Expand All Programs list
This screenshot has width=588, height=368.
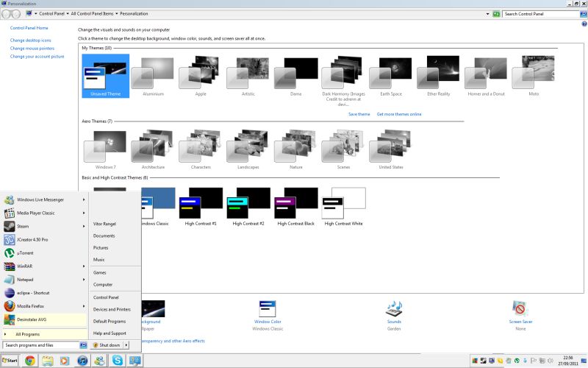44,334
